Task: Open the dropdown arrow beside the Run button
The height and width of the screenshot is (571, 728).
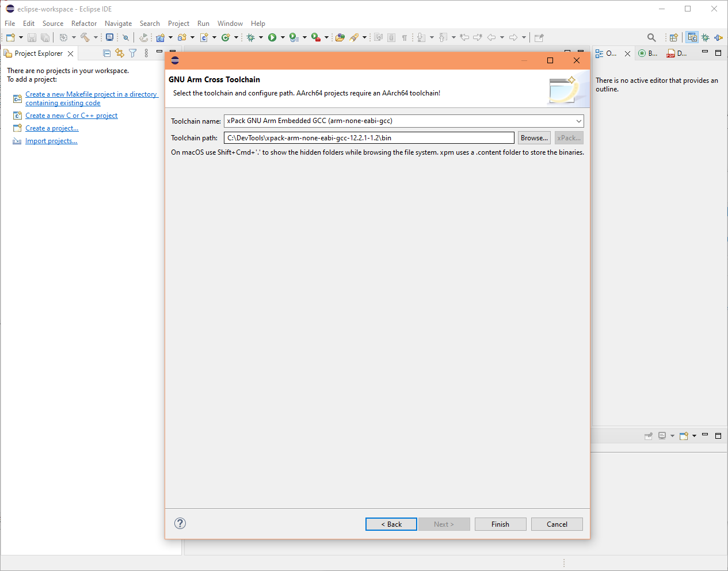Action: point(283,37)
